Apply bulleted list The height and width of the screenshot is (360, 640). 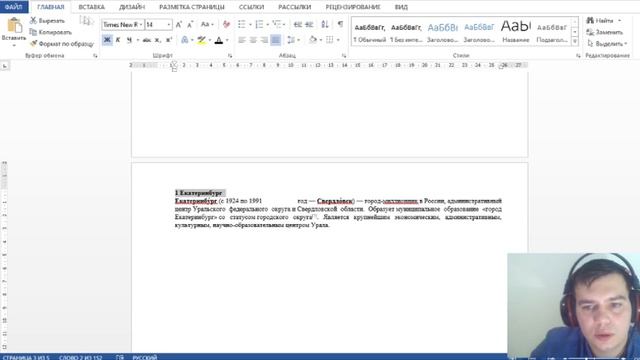coord(242,25)
